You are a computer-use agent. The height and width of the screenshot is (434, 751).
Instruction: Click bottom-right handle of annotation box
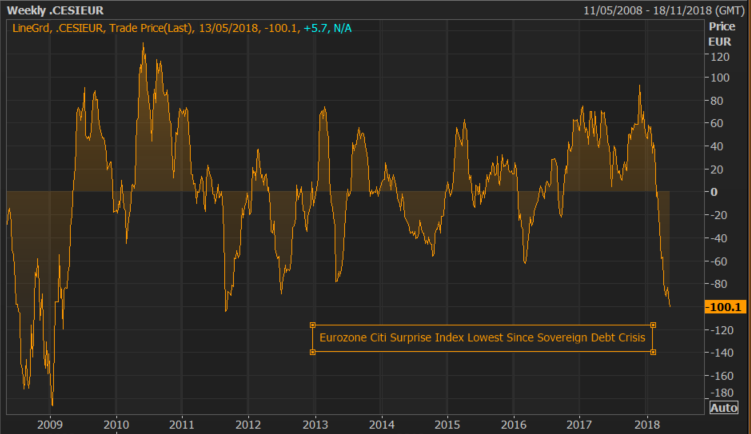653,352
